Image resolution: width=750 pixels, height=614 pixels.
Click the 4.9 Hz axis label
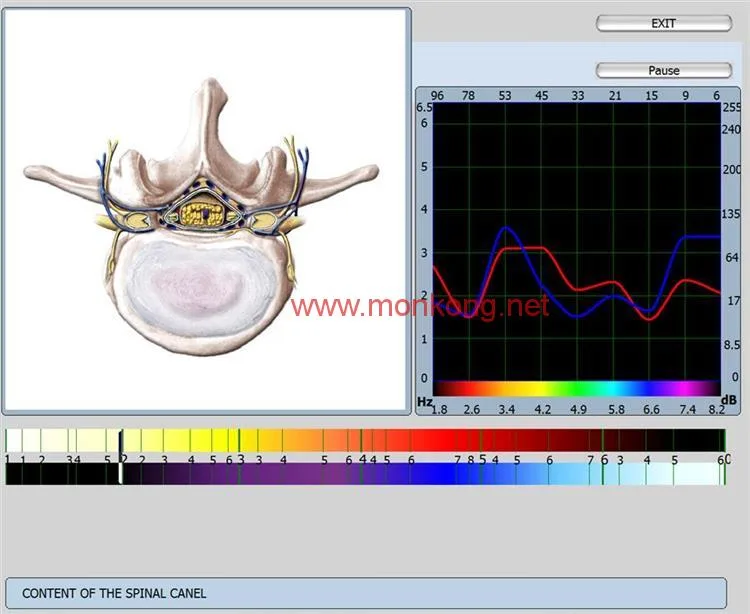578,410
